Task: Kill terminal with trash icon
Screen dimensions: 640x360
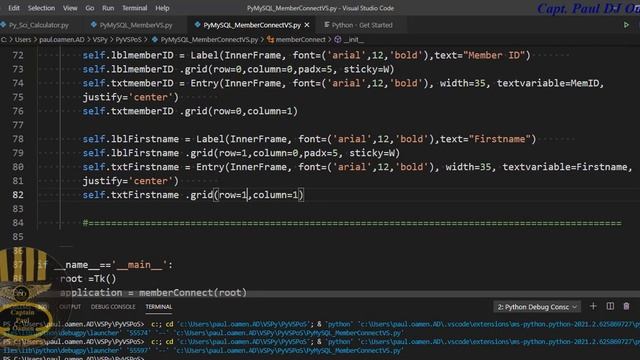Action: tap(626, 307)
